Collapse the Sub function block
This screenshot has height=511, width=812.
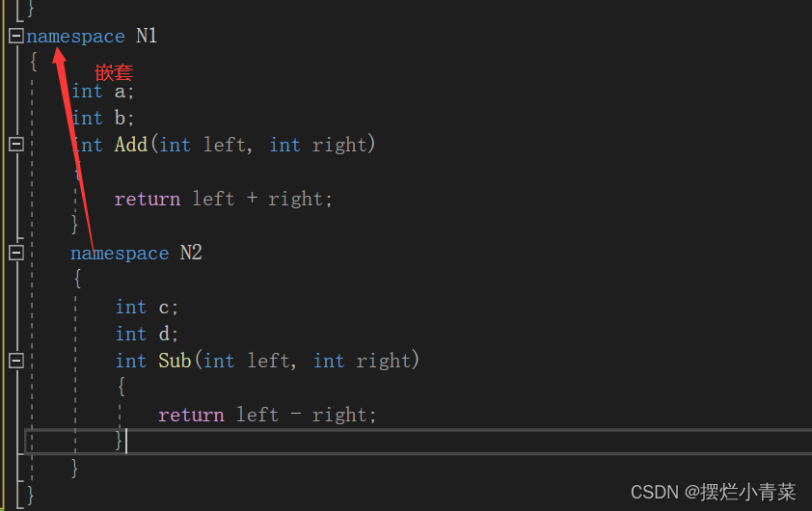15,361
